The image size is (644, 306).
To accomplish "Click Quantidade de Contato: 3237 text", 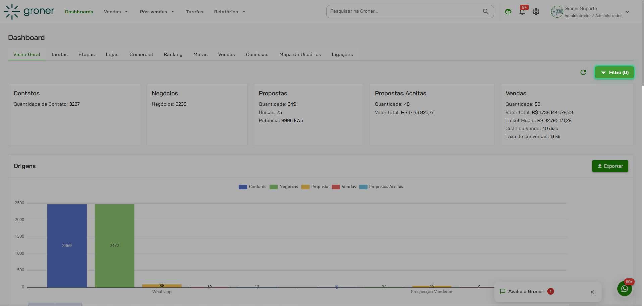I will [x=47, y=104].
